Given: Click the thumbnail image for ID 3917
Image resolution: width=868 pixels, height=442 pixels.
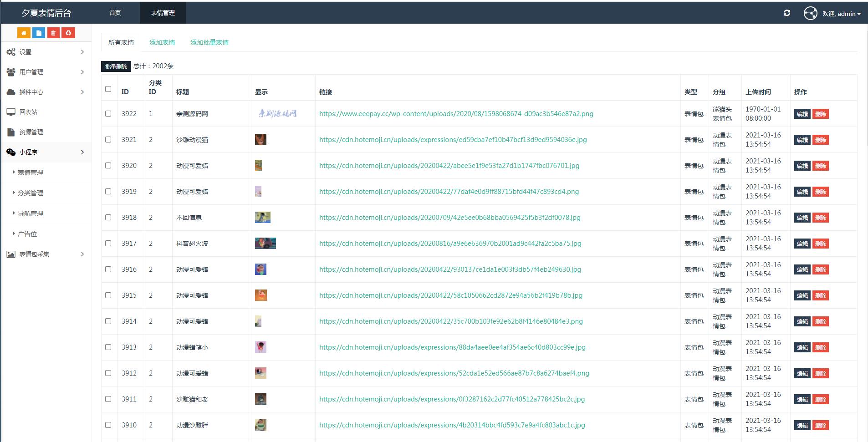Looking at the screenshot, I should 265,244.
